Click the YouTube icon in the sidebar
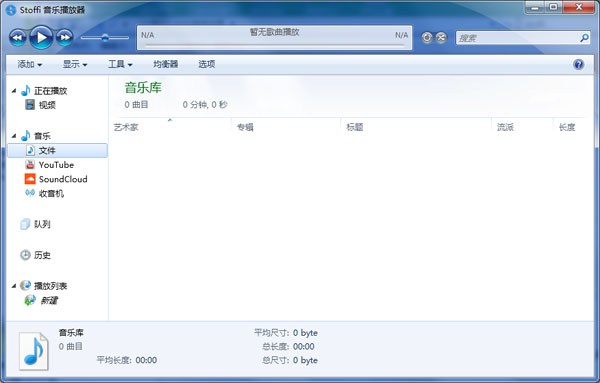This screenshot has height=383, width=600. (x=30, y=165)
